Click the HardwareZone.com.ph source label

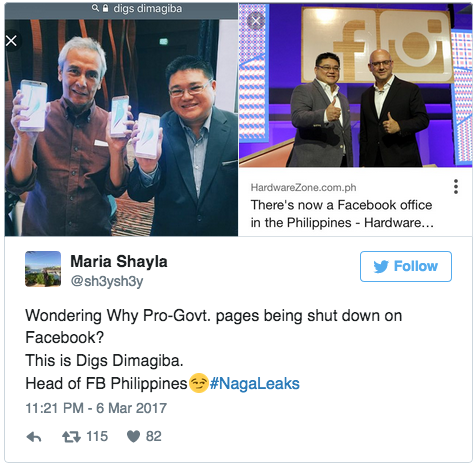[303, 188]
